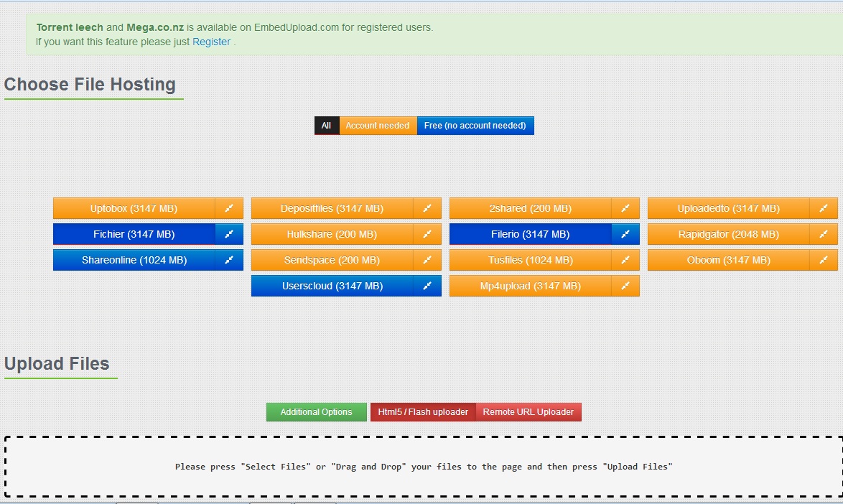This screenshot has width=843, height=504.
Task: Click the arrow icon next to Rapidgator
Action: 824,234
